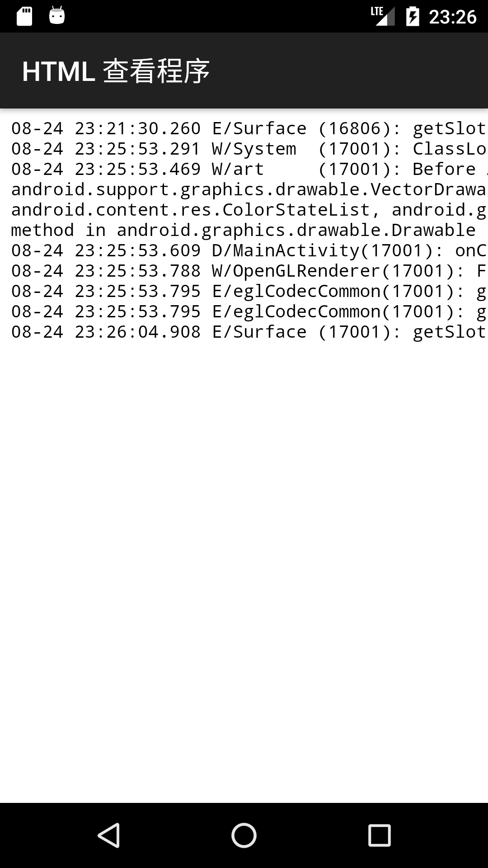
Task: Tap the HTML 查看程序 title
Action: coord(116,71)
